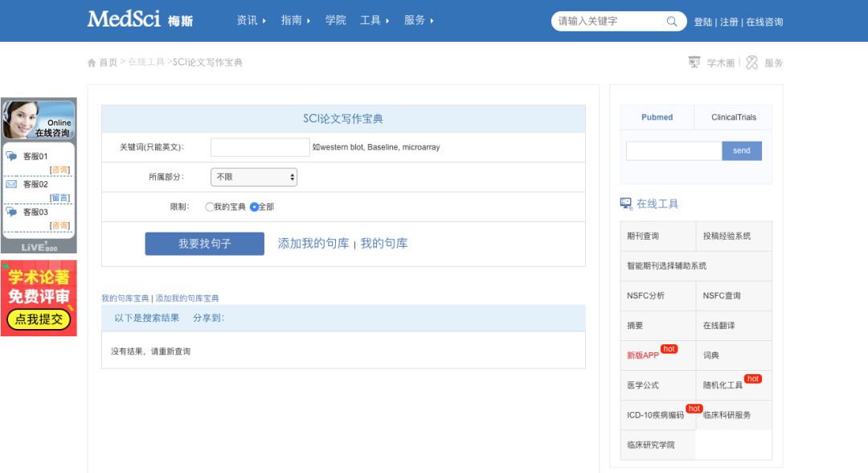This screenshot has height=473, width=868.
Task: Expand the 工具 navigation dropdown
Action: 369,21
